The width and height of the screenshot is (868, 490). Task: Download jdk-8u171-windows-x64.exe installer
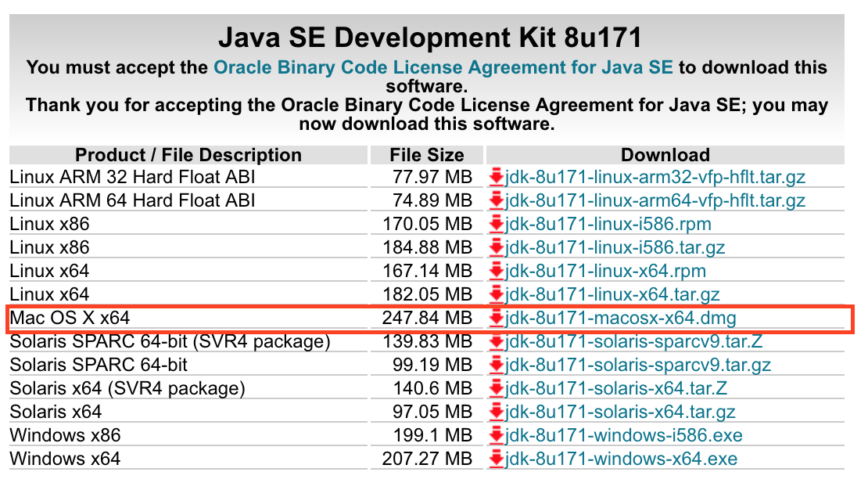(621, 459)
